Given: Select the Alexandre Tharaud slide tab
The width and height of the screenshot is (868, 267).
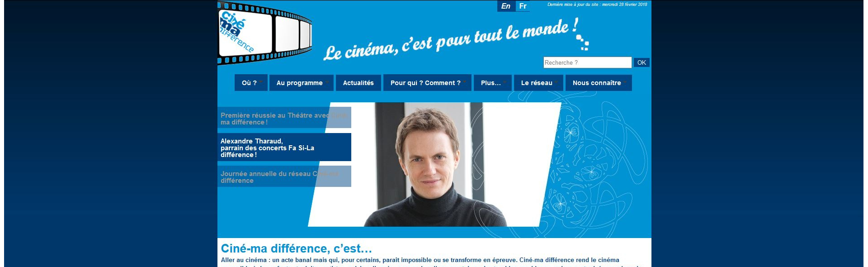Looking at the screenshot, I should click(x=284, y=147).
